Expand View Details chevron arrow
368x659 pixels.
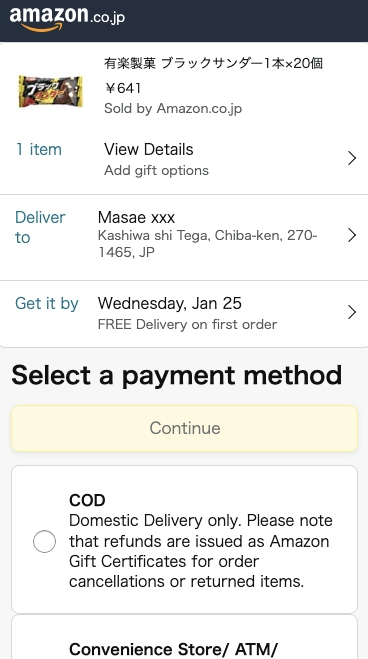352,158
